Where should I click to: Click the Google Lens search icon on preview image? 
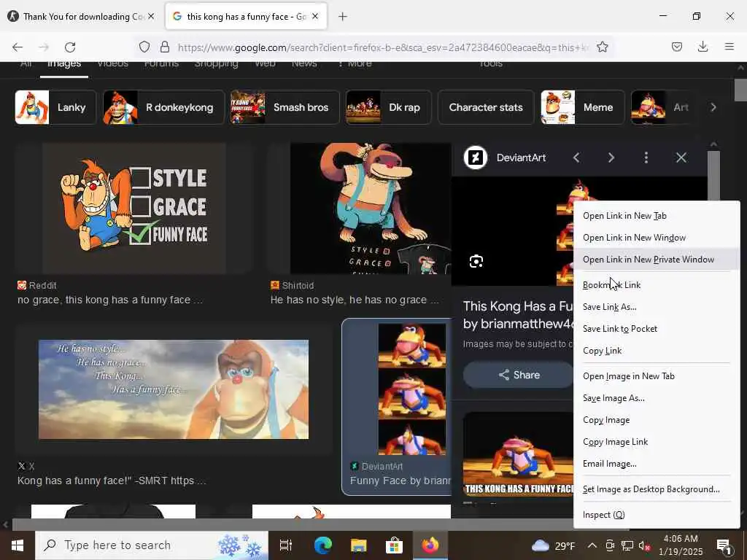coord(476,262)
